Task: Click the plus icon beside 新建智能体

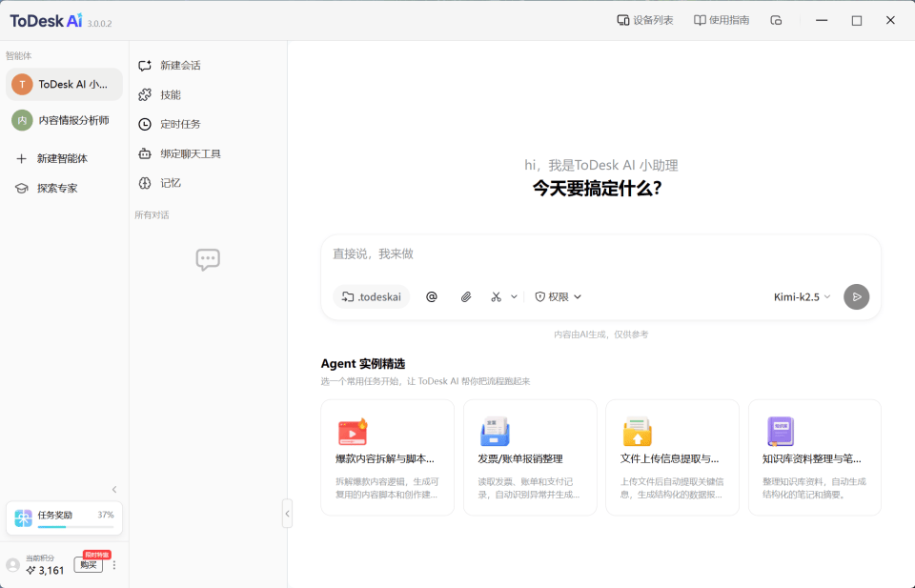Action: click(x=22, y=158)
